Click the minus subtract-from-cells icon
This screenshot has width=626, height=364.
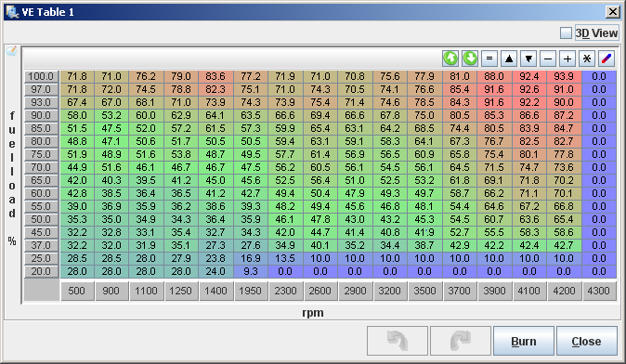(x=548, y=58)
